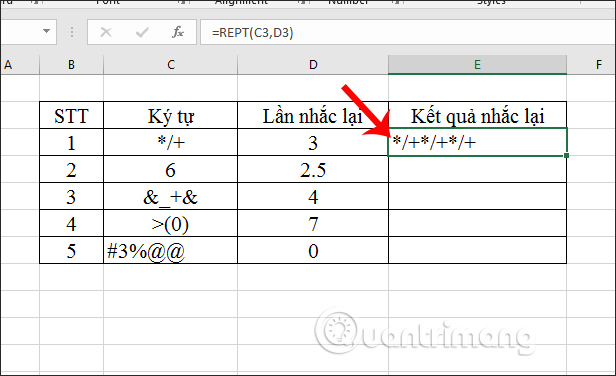Select empty result cell in row of >(0)
Image resolution: width=616 pixels, height=376 pixels.
point(477,224)
